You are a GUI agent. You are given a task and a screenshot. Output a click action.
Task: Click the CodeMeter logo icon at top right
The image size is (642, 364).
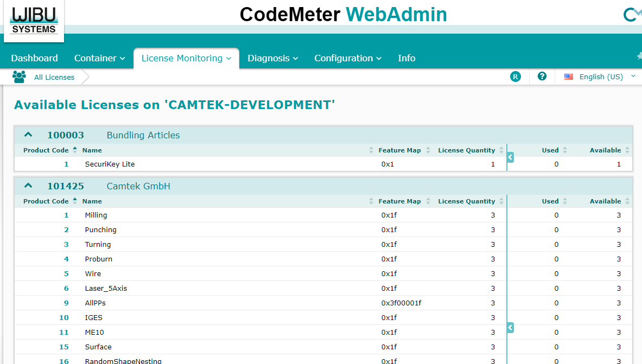point(632,14)
